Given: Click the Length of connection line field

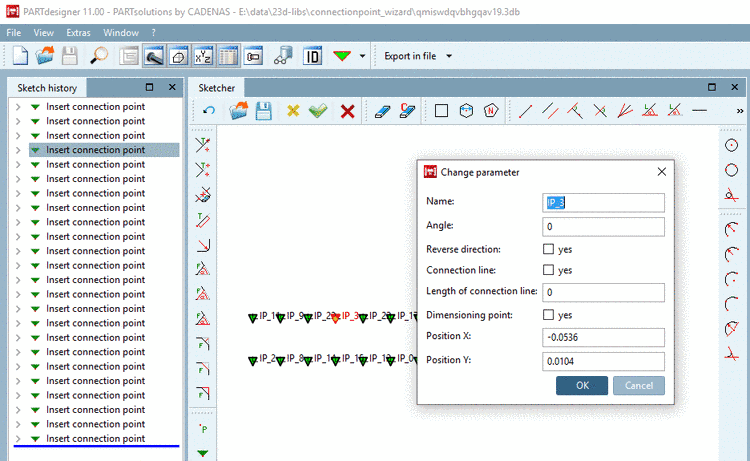Looking at the screenshot, I should tap(603, 292).
